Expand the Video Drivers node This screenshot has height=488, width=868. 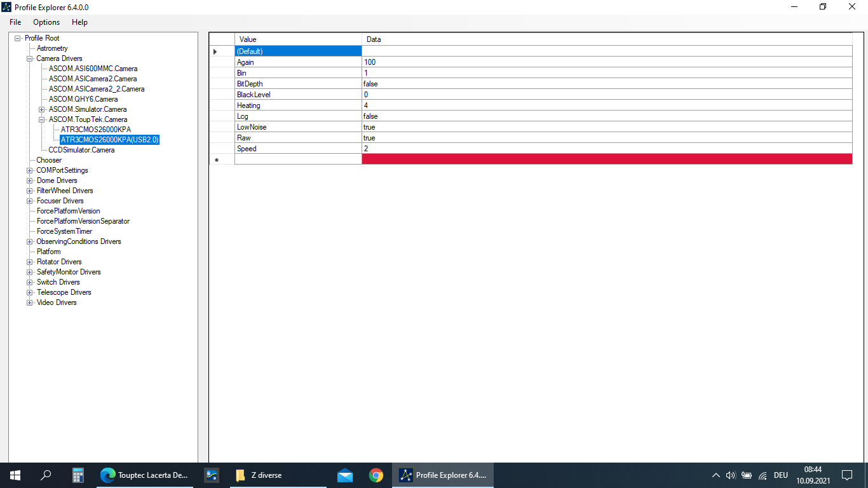click(x=30, y=302)
